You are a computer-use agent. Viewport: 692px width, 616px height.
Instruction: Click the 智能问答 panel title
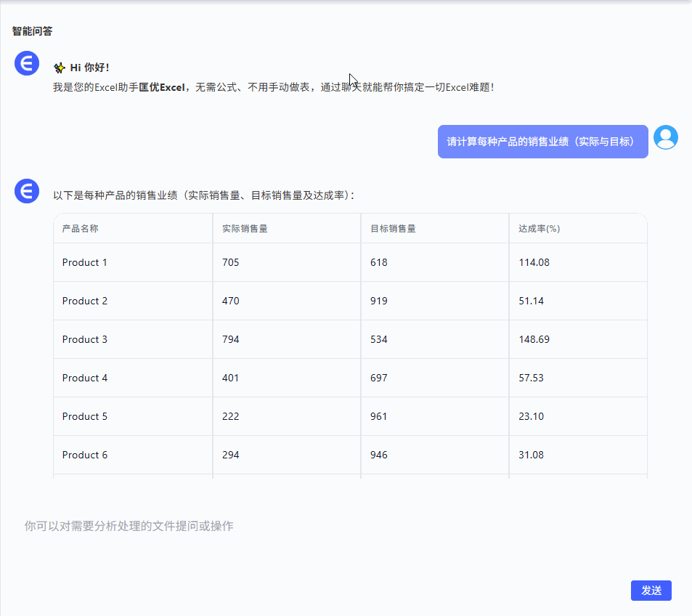[x=32, y=31]
